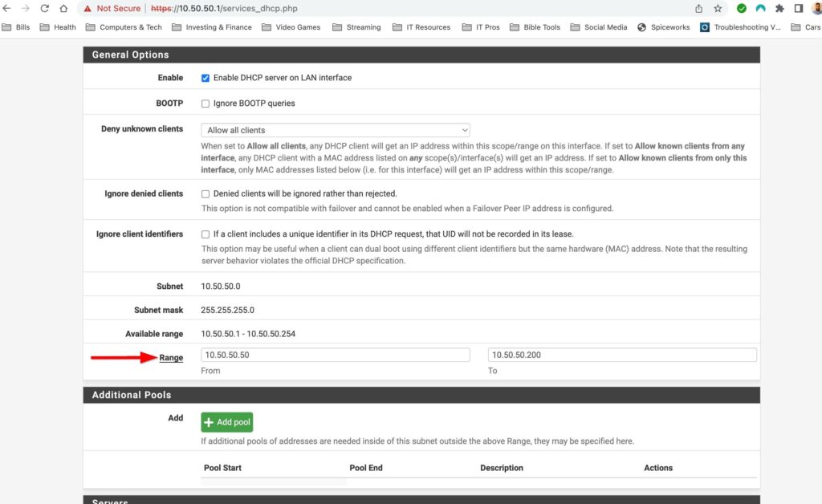The image size is (822, 504).
Task: Check the Ignore BOOTP queries box
Action: [x=205, y=104]
